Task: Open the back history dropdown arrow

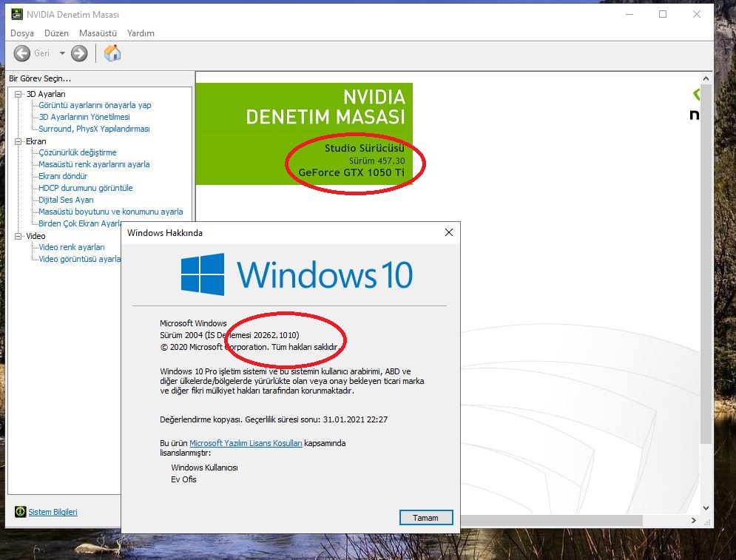Action: pyautogui.click(x=62, y=53)
